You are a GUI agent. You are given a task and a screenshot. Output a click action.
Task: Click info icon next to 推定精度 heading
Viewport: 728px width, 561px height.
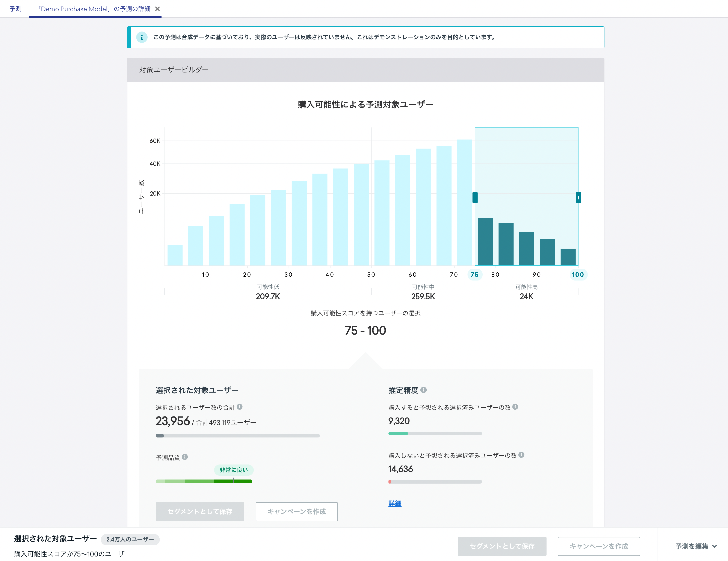(423, 390)
